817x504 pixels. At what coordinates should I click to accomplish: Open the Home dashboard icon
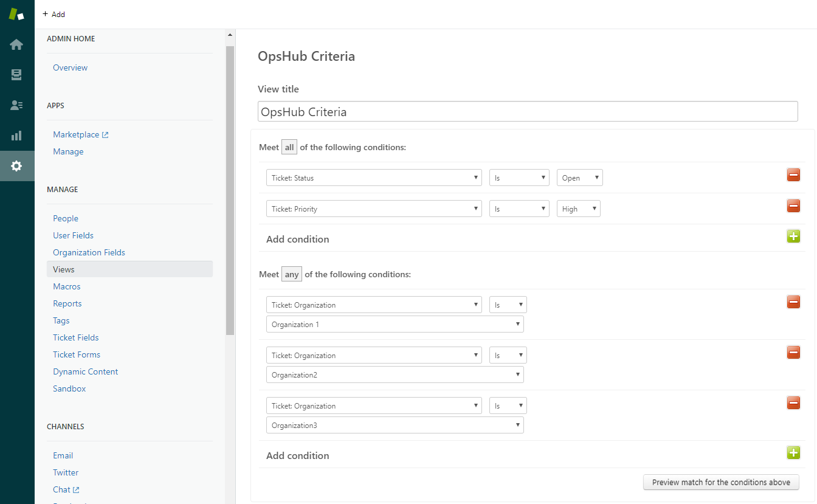[x=16, y=44]
